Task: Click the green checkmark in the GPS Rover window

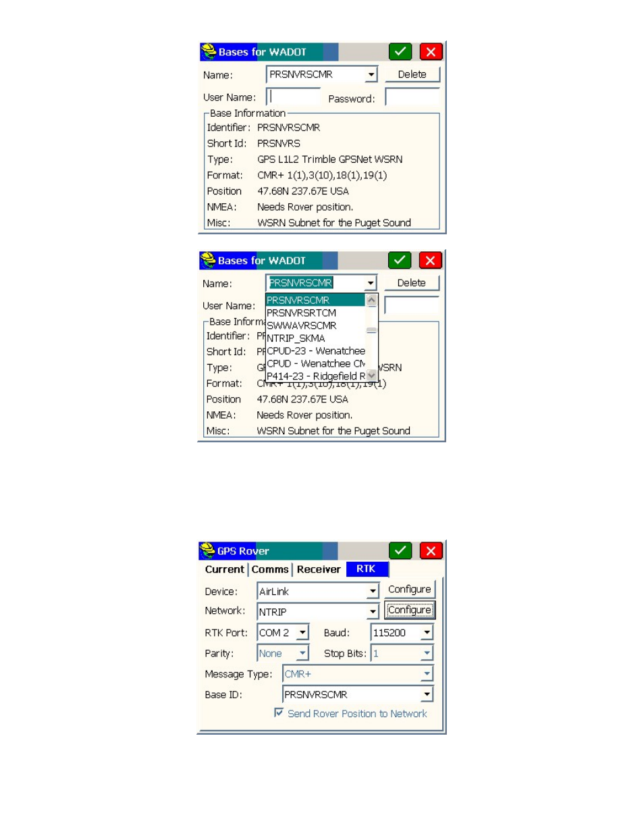Action: (400, 550)
